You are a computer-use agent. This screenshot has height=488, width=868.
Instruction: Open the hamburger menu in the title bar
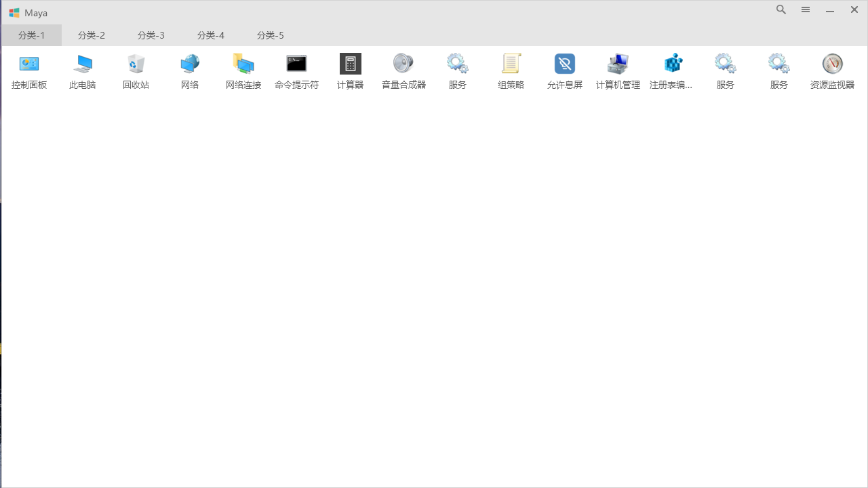[805, 9]
